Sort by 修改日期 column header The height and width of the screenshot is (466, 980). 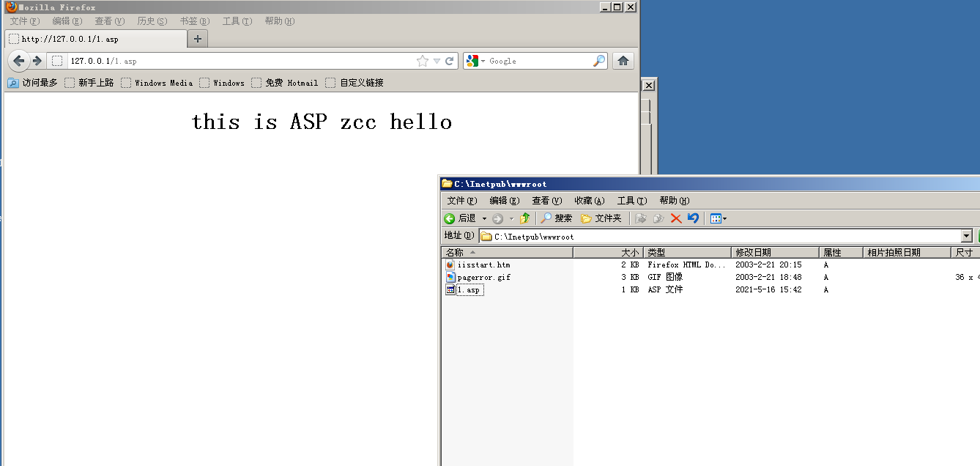776,252
